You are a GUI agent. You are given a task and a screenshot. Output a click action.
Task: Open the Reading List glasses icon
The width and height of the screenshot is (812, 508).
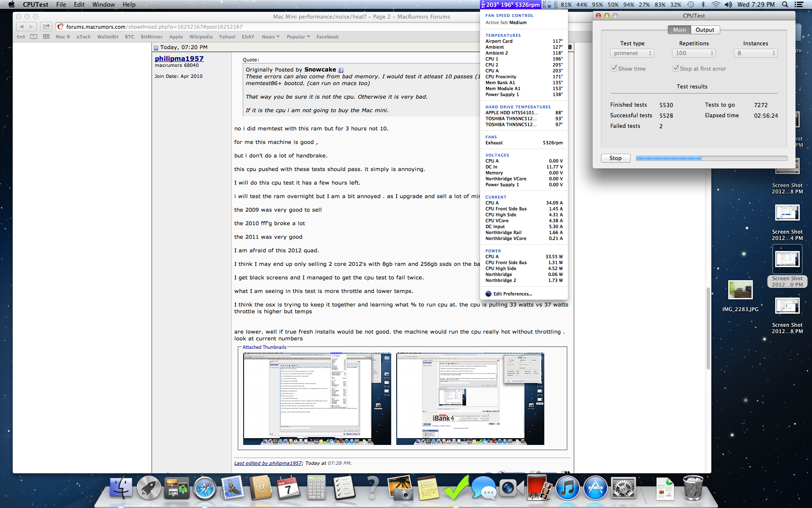pyautogui.click(x=21, y=37)
